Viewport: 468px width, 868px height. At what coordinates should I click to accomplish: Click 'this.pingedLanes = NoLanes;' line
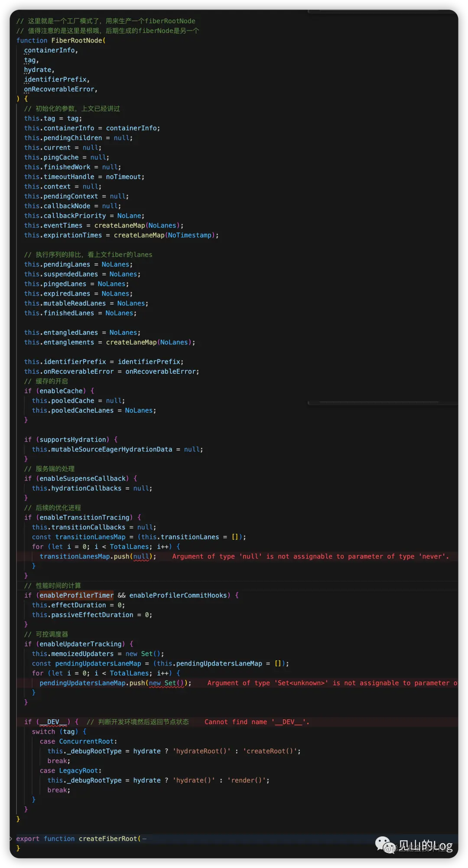[x=76, y=284]
